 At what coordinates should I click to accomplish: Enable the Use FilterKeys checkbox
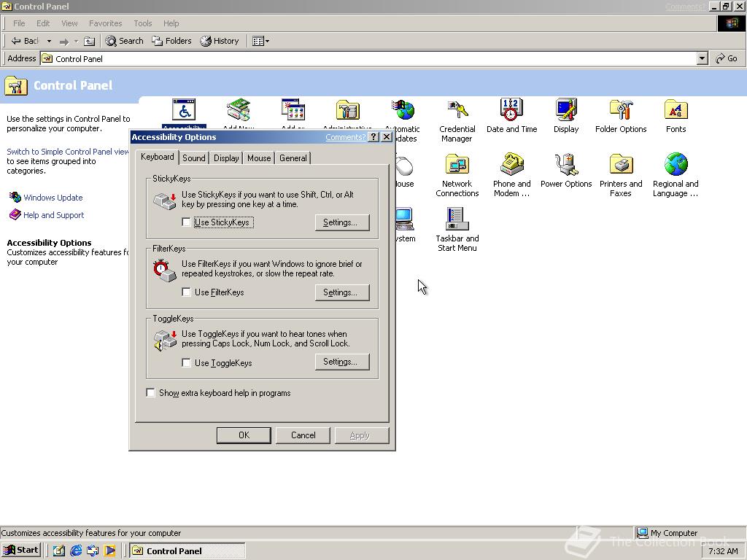(x=186, y=292)
